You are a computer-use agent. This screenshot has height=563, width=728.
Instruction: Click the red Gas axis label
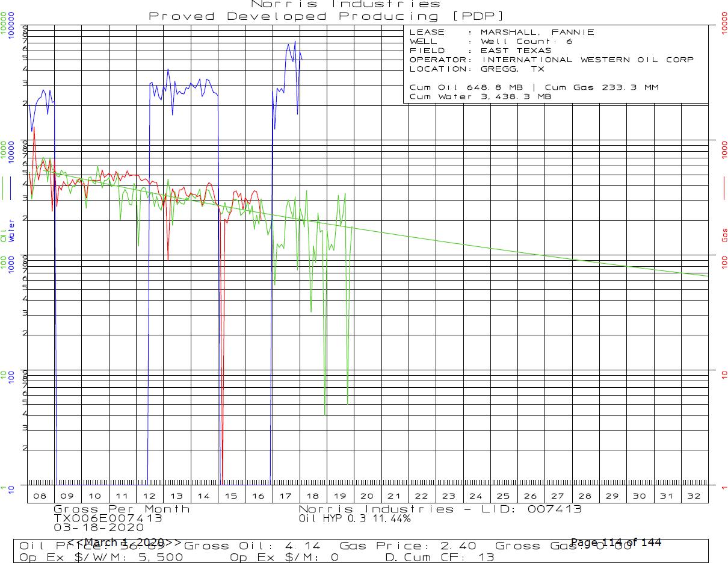pos(724,235)
